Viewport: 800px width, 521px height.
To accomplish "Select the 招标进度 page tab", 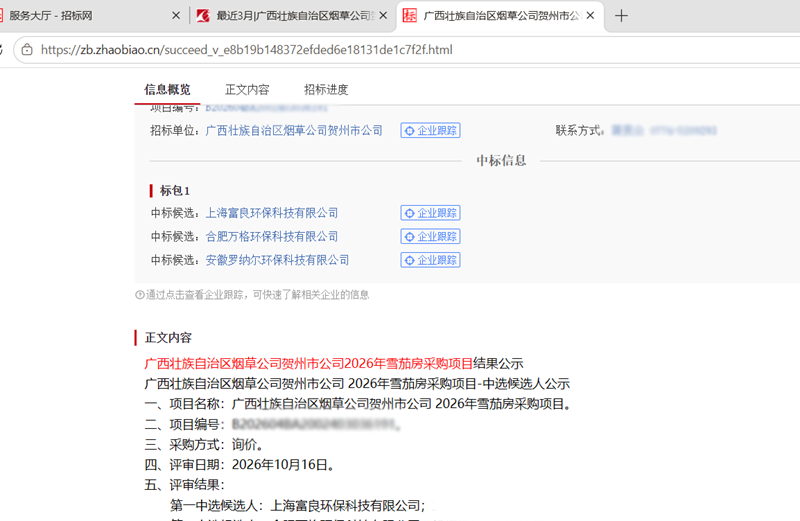I will tap(326, 90).
